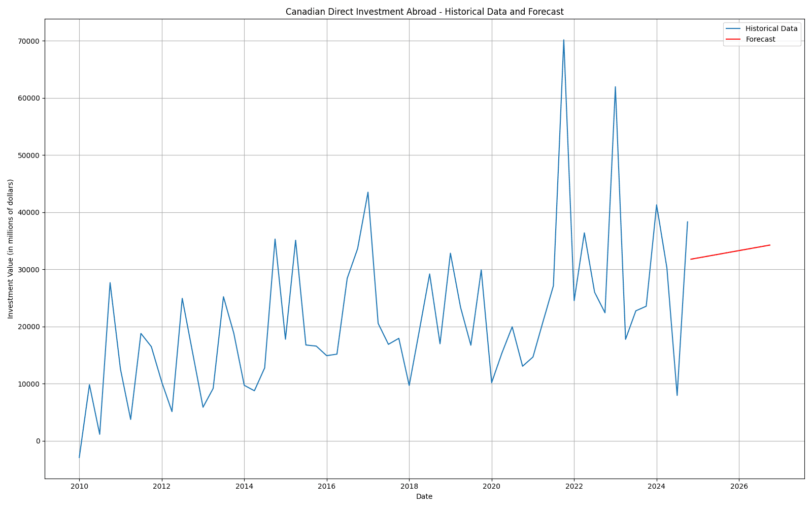Click the chart title text
Image resolution: width=812 pixels, height=508 pixels.
pos(424,12)
